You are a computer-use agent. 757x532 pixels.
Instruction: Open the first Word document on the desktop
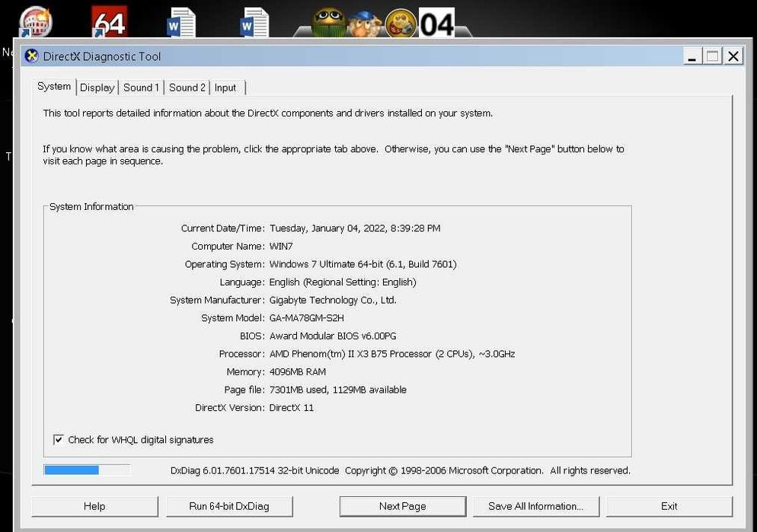181,23
